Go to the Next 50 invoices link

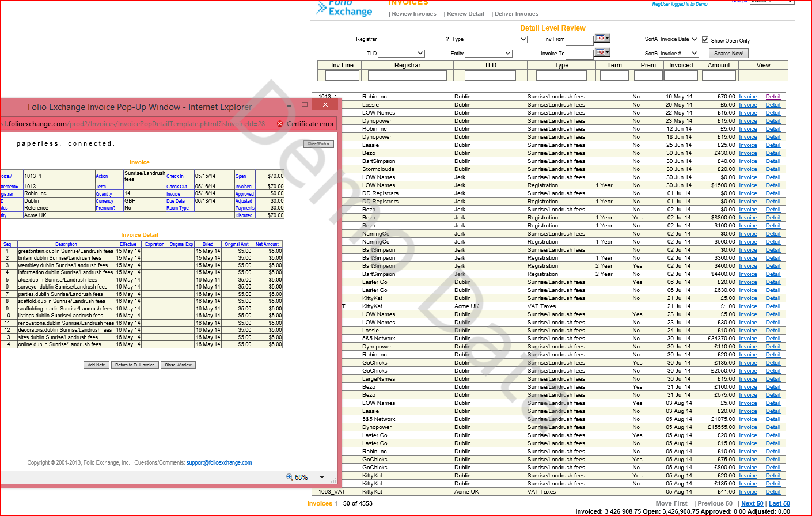point(752,503)
